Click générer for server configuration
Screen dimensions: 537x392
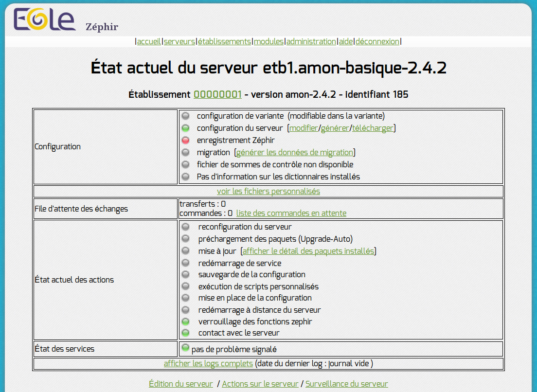[335, 128]
